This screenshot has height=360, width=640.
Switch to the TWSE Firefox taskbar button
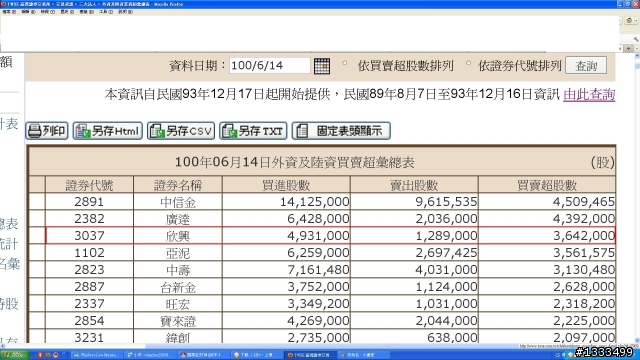tap(310, 355)
